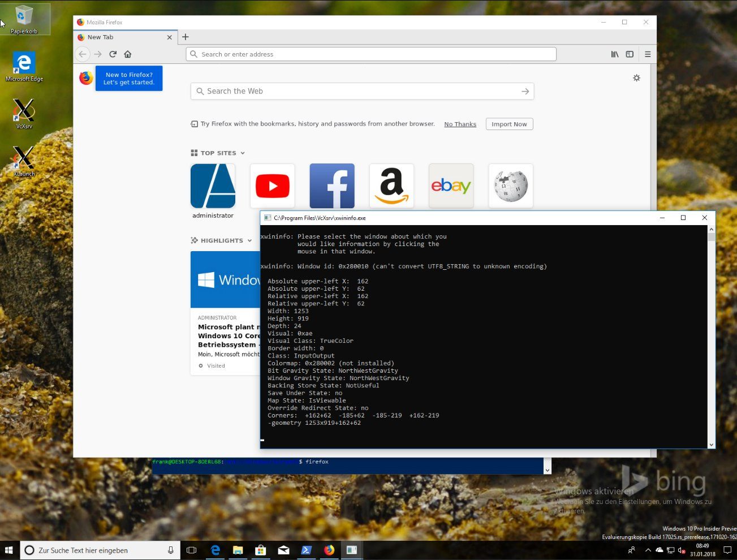The image size is (737, 560).
Task: Open Edge from the taskbar
Action: 215,550
